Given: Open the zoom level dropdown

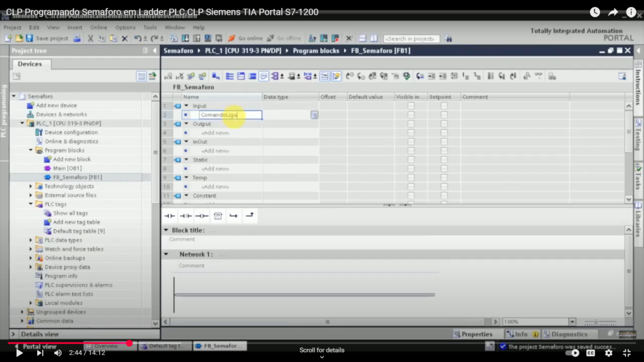Looking at the screenshot, I should [572, 322].
